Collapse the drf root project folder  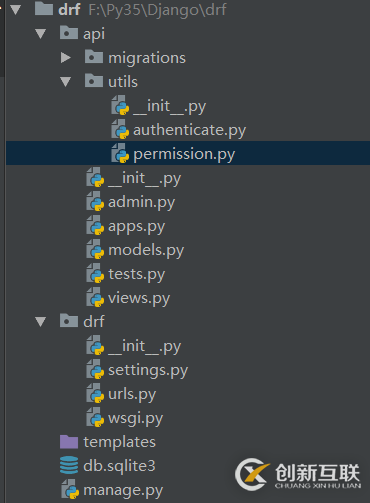coord(16,10)
